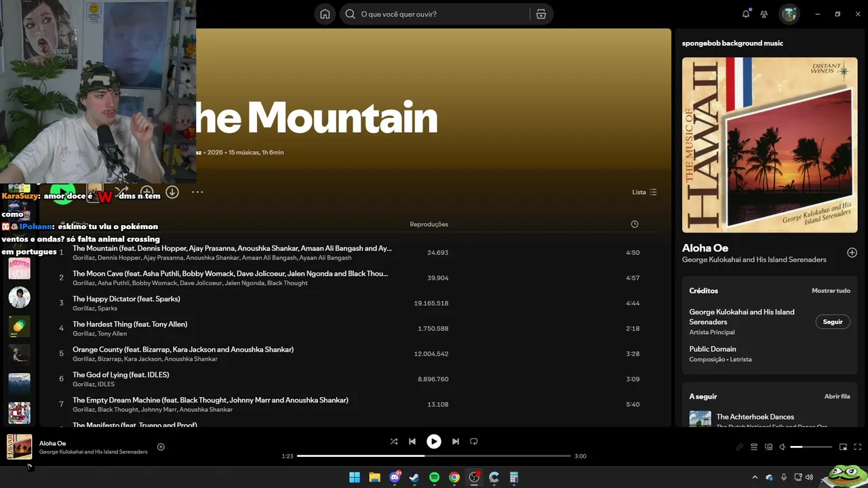Expand hidden system tray icons chevron
This screenshot has height=488, width=868.
click(755, 477)
